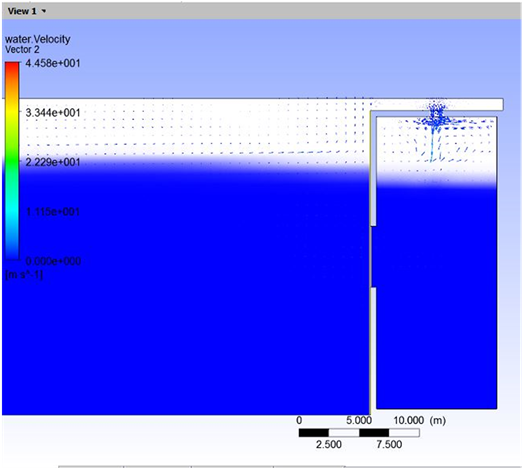Click the 4.458e+001 legend maximum value
Image resolution: width=522 pixels, height=468 pixels.
click(x=53, y=63)
